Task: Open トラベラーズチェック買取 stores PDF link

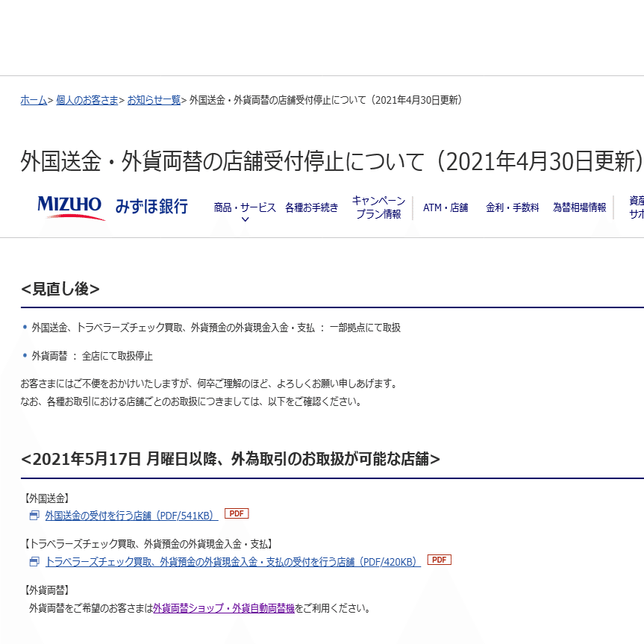Action: point(233,562)
